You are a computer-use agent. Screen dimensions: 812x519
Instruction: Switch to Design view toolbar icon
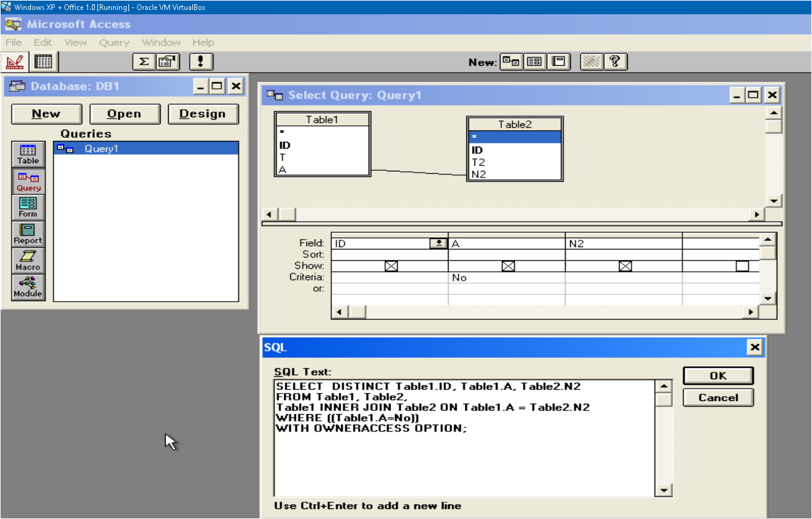[15, 62]
